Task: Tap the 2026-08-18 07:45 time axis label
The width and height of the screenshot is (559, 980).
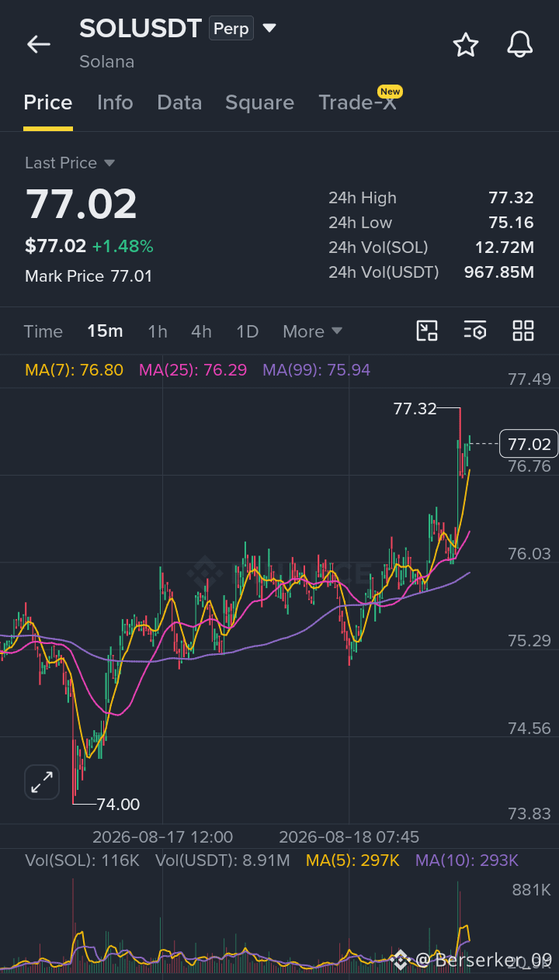Action: 349,837
